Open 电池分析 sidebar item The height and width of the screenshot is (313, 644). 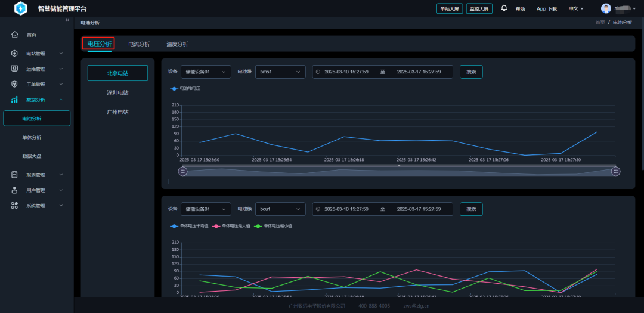tap(36, 118)
